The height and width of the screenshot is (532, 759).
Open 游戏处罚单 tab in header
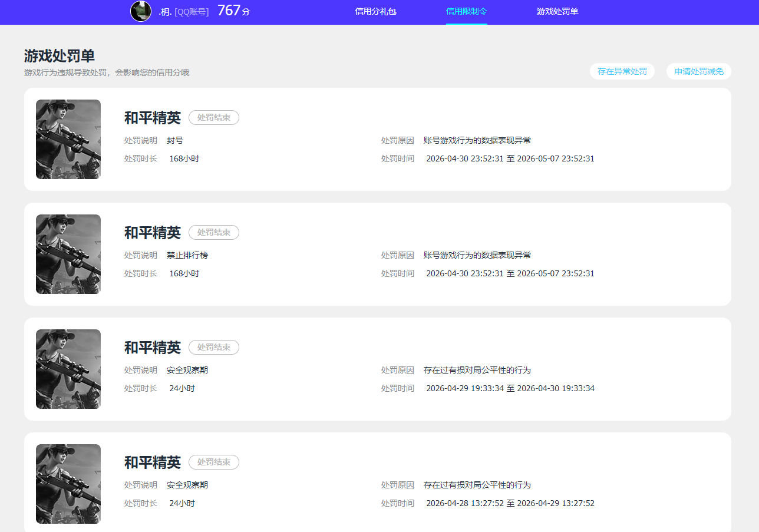point(557,11)
